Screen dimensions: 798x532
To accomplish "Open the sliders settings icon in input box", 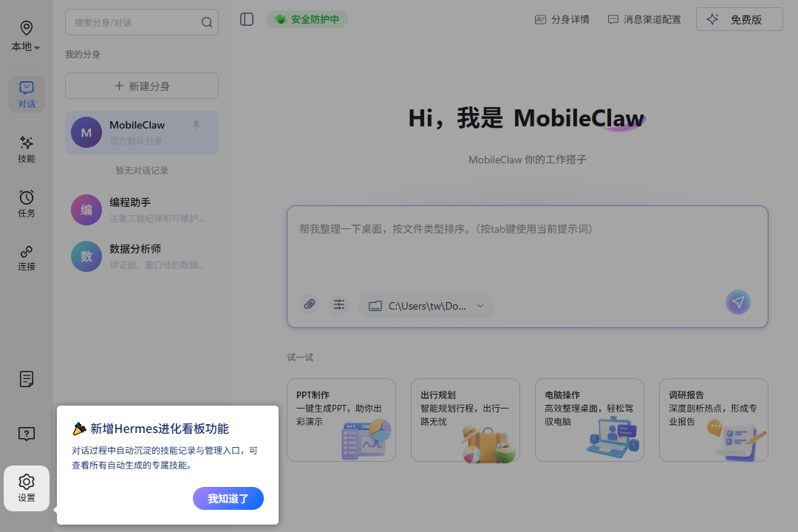I will (339, 304).
